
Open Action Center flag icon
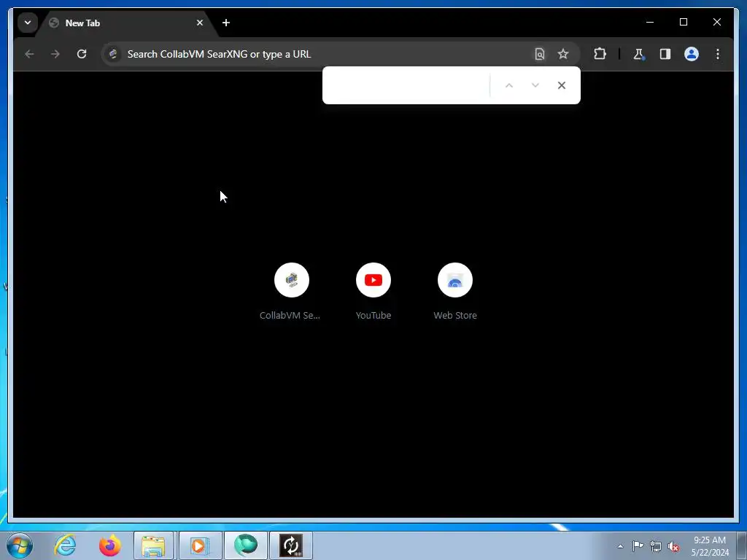[x=638, y=546]
